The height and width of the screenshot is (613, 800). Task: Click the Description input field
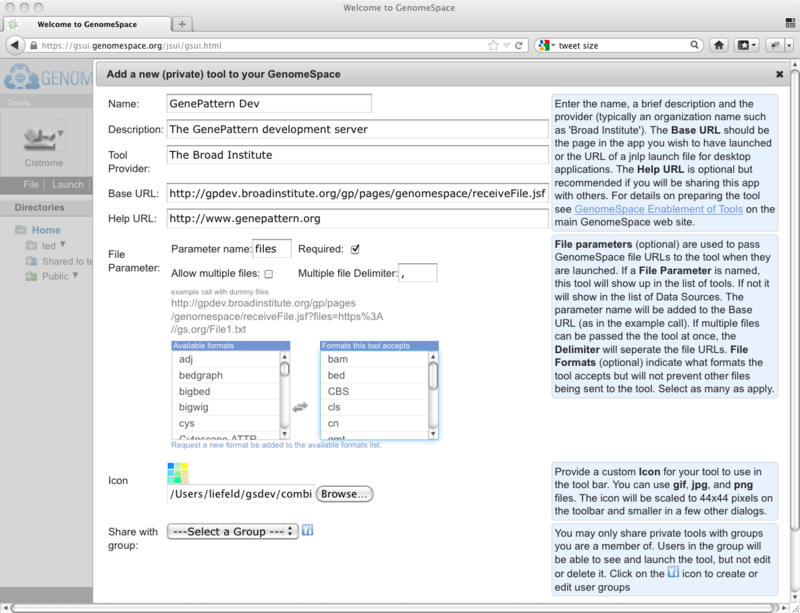[x=358, y=129]
